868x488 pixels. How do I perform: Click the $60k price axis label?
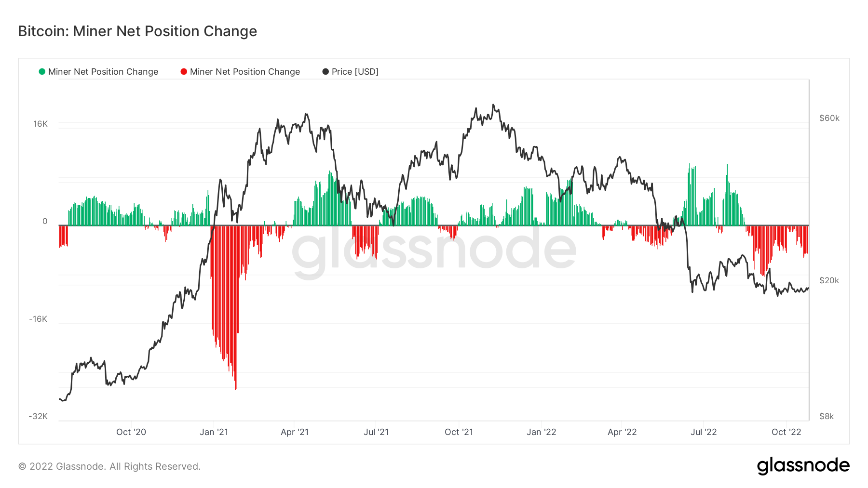[x=829, y=118]
